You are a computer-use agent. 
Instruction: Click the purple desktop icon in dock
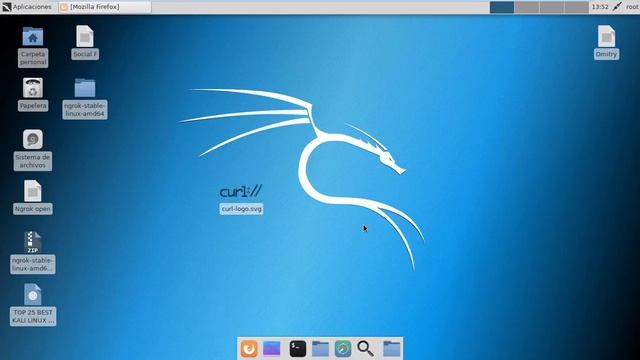[x=272, y=349]
